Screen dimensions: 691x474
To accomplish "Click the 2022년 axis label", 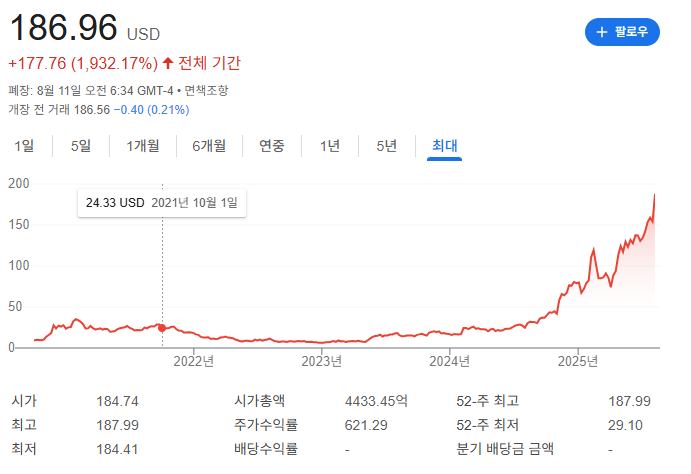I will click(x=193, y=361).
